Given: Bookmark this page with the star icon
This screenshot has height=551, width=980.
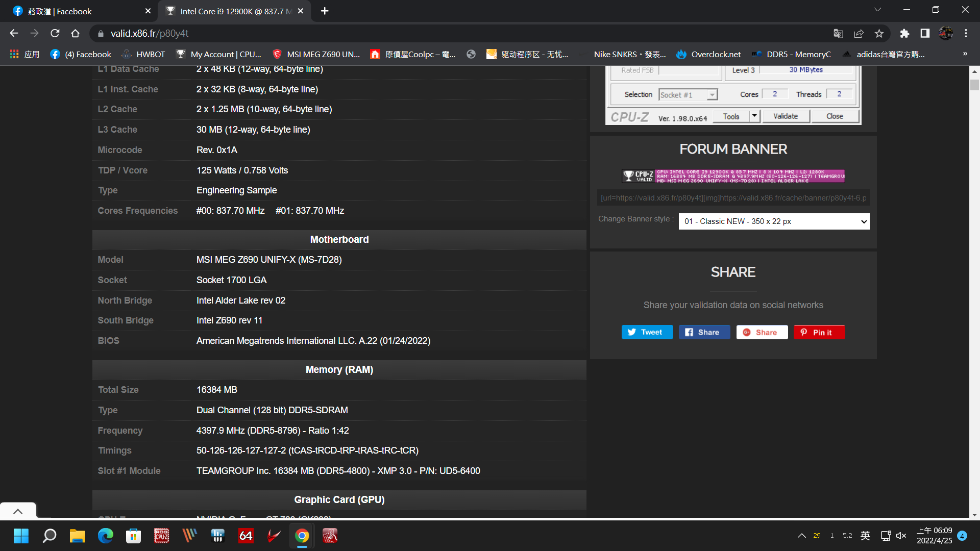Looking at the screenshot, I should tap(879, 34).
